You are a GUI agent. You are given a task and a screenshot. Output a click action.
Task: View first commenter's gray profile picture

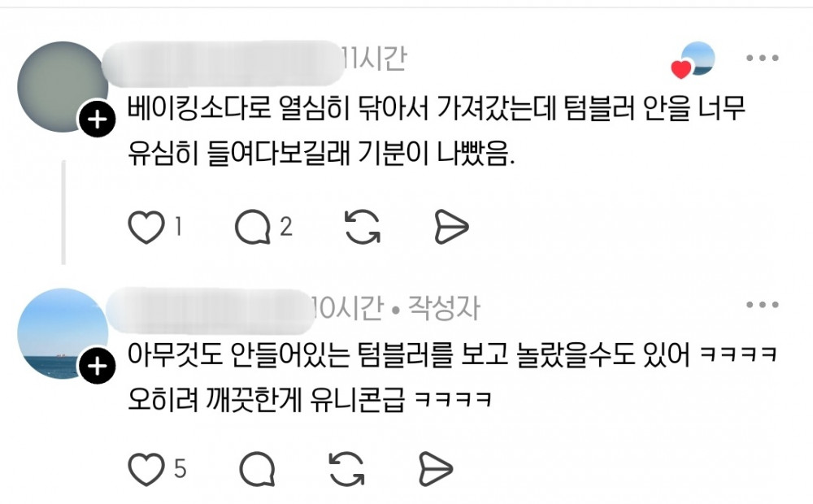pos(63,87)
